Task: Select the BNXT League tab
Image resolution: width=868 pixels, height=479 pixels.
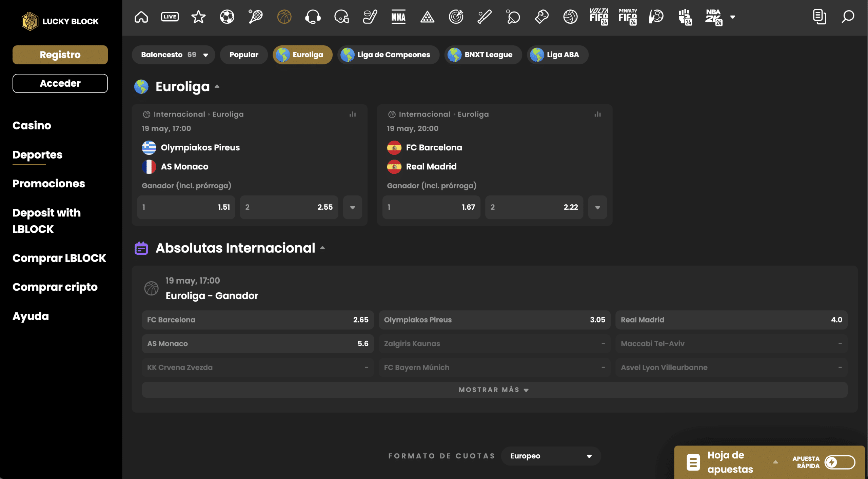Action: [483, 55]
